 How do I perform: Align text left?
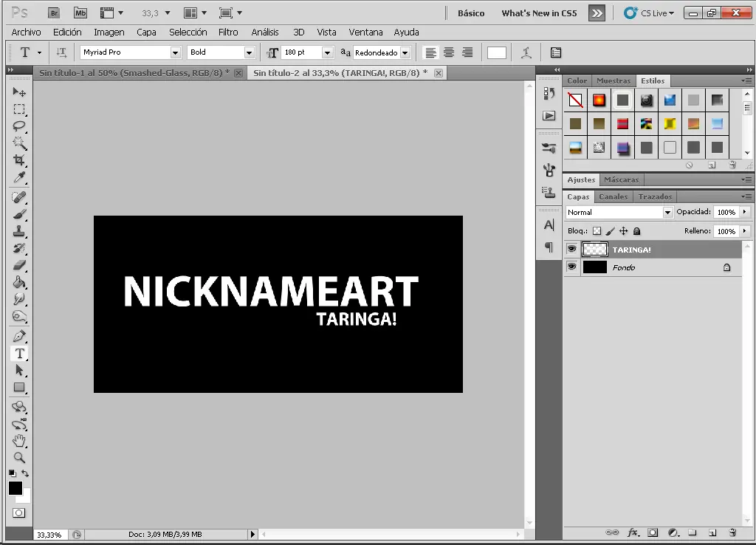[x=430, y=52]
